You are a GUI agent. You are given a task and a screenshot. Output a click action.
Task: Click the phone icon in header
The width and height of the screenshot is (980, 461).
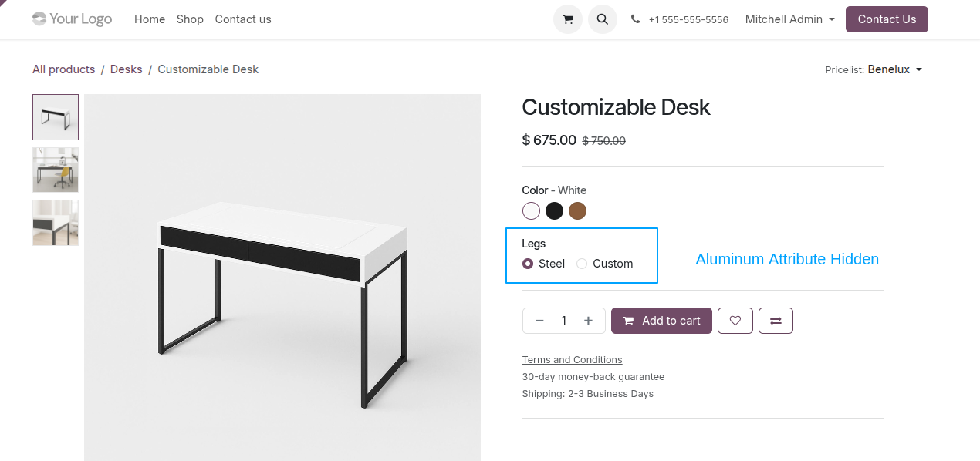tap(636, 19)
